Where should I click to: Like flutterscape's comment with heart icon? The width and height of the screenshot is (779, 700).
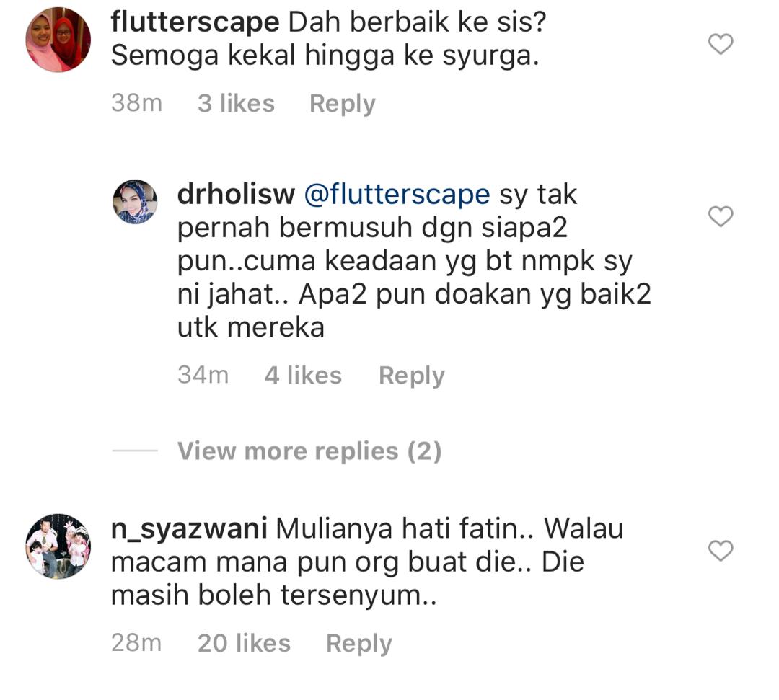click(721, 44)
